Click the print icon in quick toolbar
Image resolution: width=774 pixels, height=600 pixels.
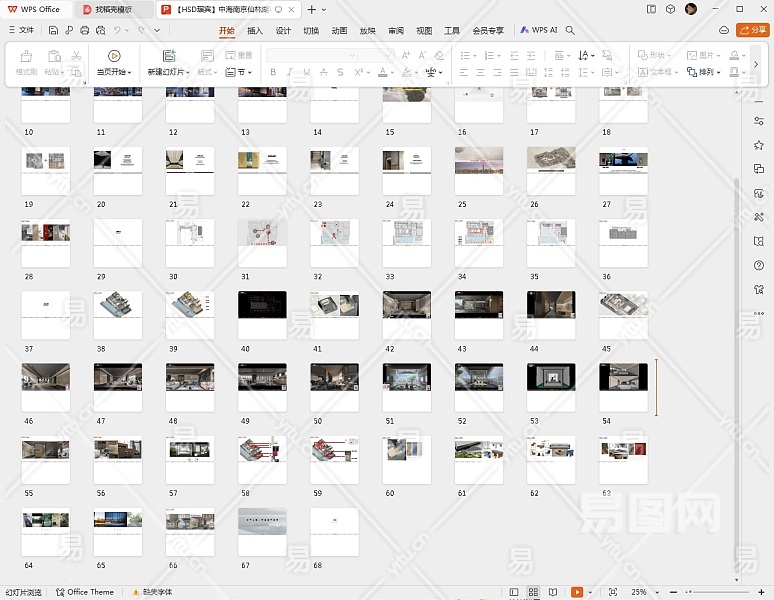click(84, 31)
